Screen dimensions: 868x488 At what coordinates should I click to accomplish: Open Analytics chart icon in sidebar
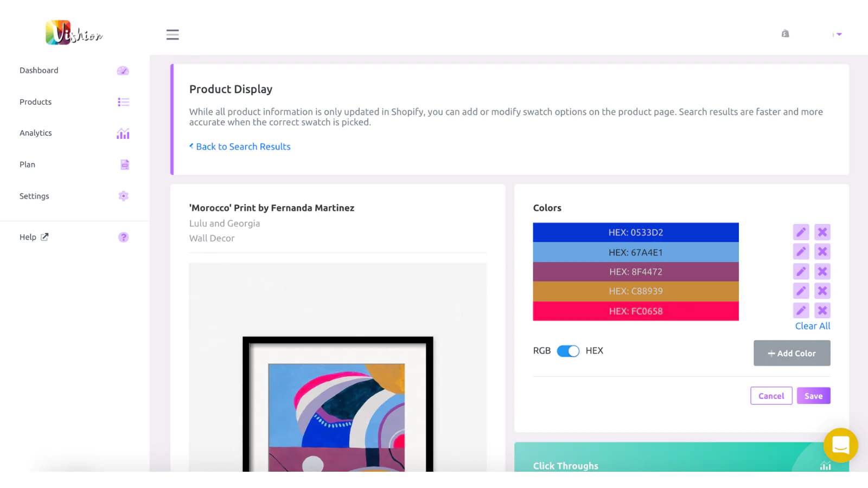tap(123, 133)
